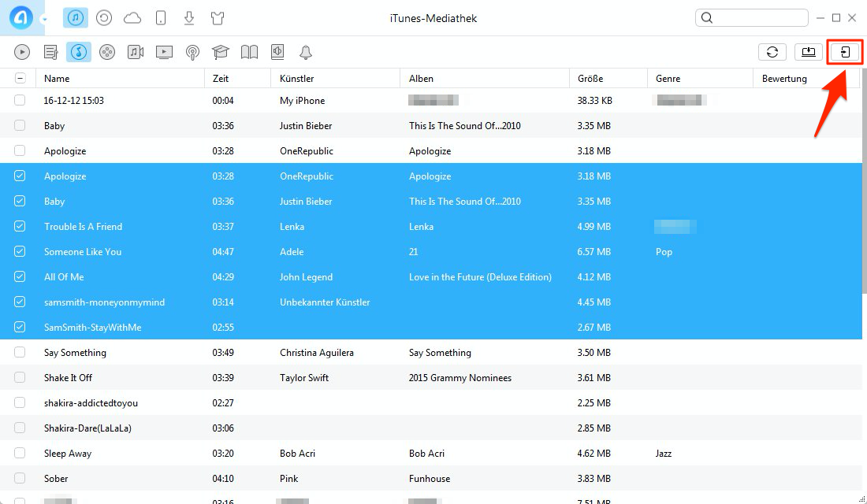The image size is (867, 504).
Task: Select the Podcasts category icon
Action: [x=192, y=52]
